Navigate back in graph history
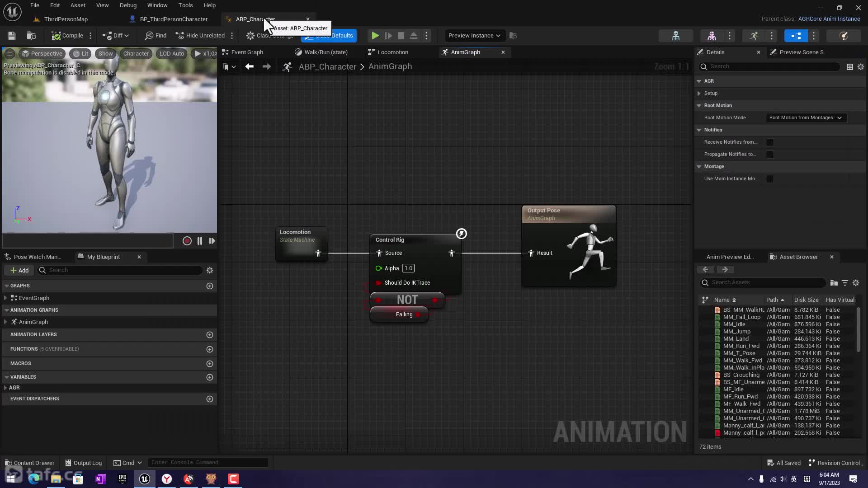Viewport: 868px width, 488px height. point(249,67)
